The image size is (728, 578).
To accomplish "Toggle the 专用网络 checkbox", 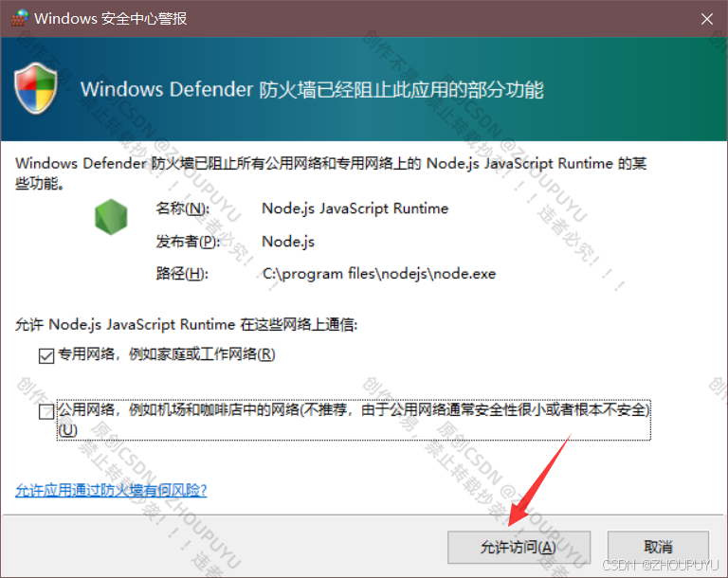I will (x=46, y=356).
